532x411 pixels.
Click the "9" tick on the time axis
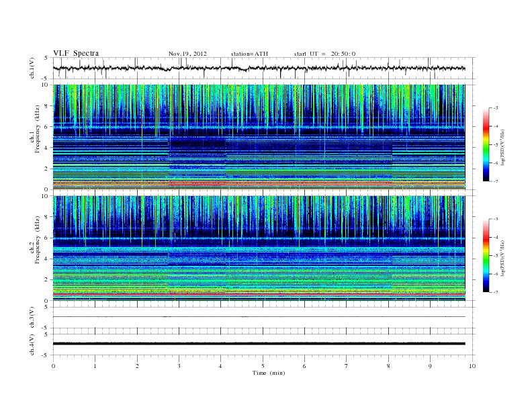[x=430, y=366]
